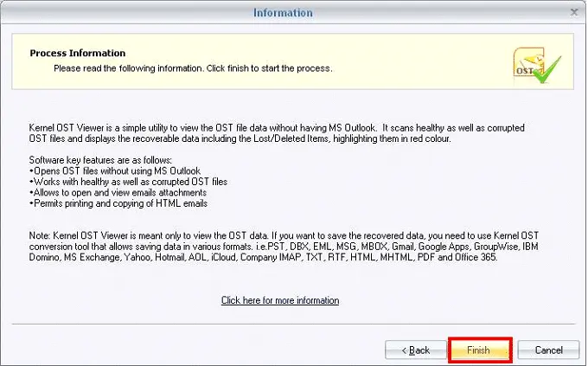Open the 'Click here for more information' link
Image resolution: width=588 pixels, height=366 pixels.
(x=280, y=300)
